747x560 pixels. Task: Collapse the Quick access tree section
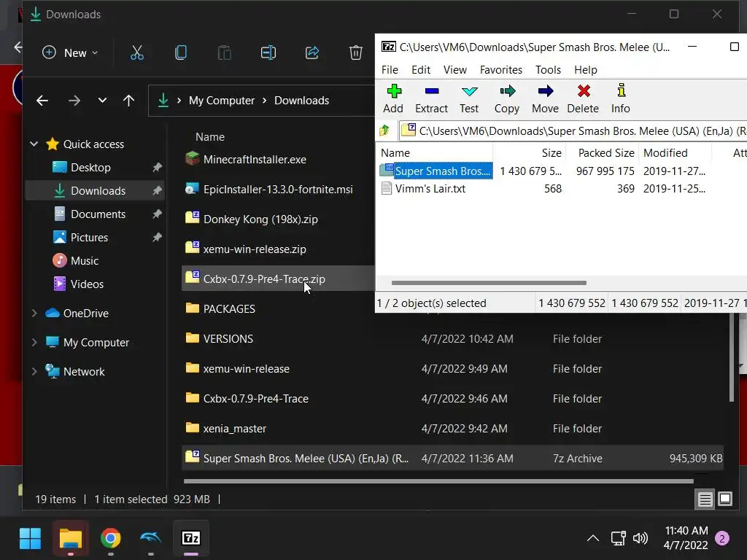point(34,144)
